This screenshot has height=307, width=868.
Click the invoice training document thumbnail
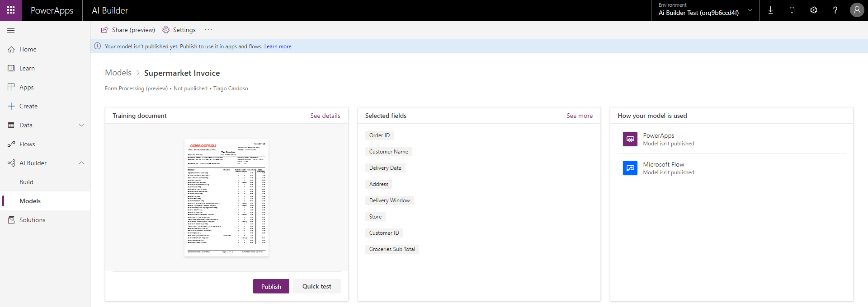click(226, 198)
